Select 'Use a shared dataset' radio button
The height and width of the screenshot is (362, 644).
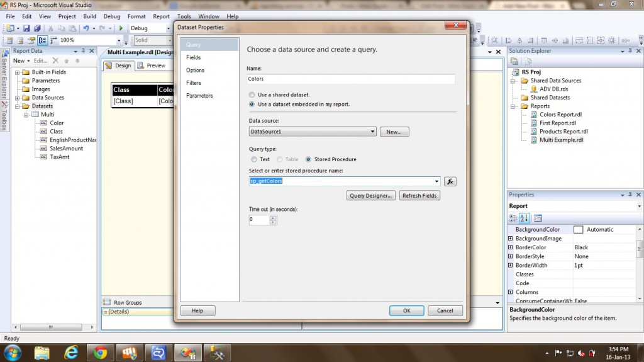pyautogui.click(x=252, y=95)
